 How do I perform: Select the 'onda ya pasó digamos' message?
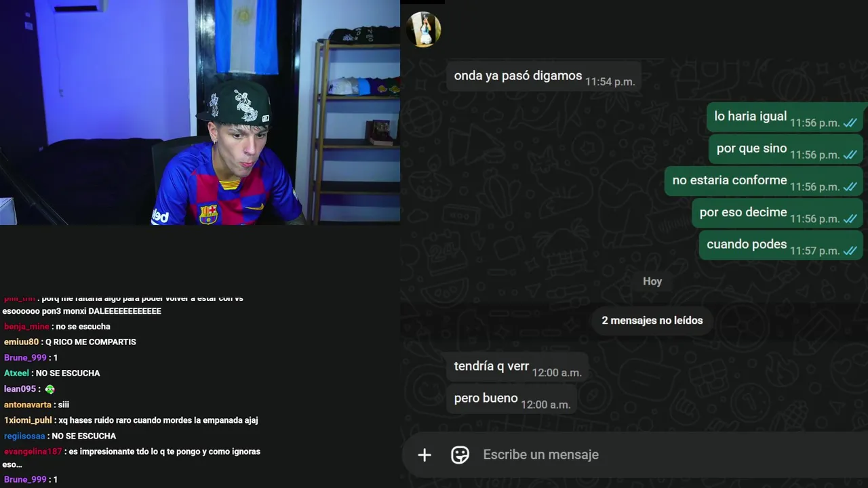pyautogui.click(x=545, y=77)
